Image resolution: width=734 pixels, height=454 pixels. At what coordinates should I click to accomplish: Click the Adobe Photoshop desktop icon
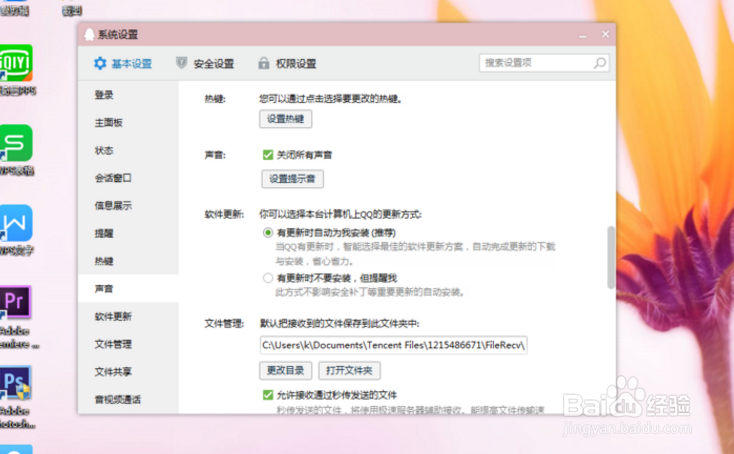coord(15,382)
